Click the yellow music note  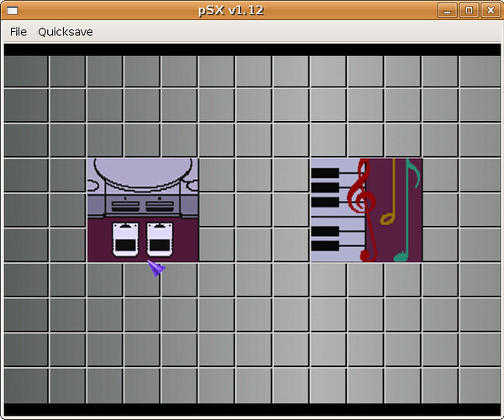click(x=389, y=192)
